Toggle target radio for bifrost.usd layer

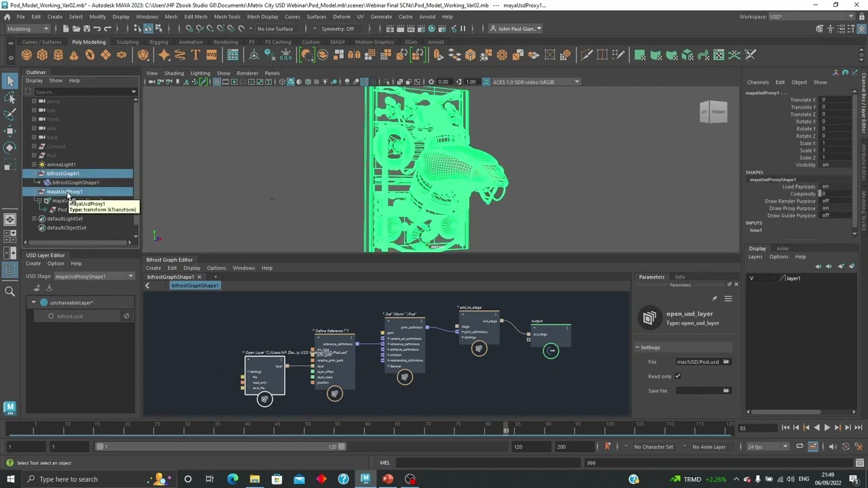pyautogui.click(x=51, y=317)
